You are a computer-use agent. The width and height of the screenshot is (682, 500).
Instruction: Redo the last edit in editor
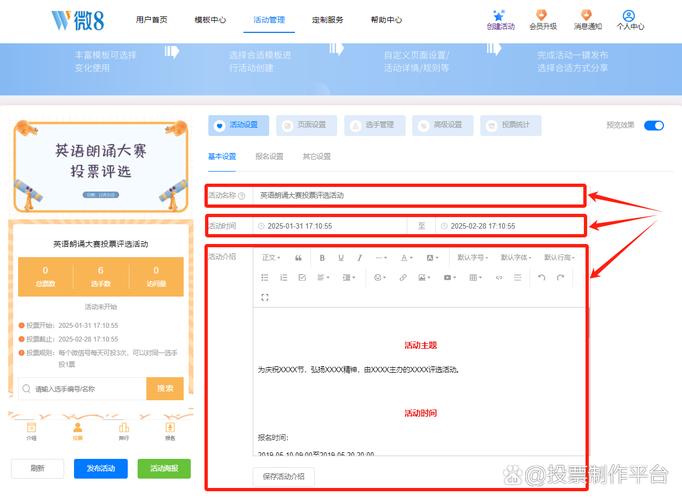pyautogui.click(x=561, y=277)
